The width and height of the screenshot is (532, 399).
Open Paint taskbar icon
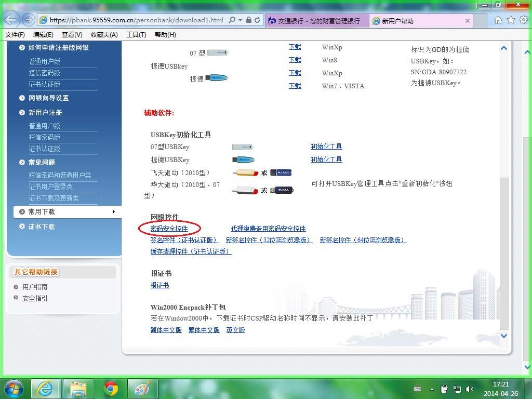pos(143,388)
